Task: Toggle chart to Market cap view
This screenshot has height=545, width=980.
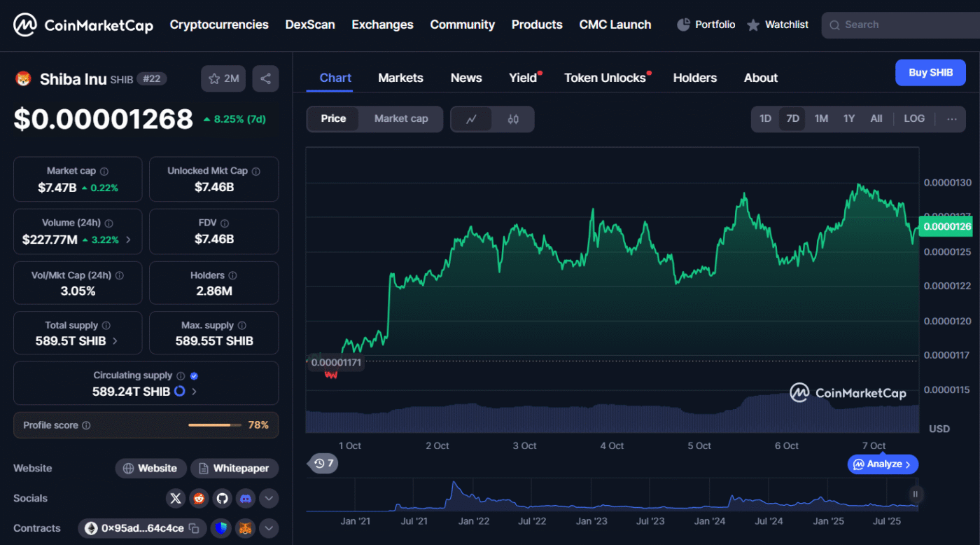Action: pos(400,119)
